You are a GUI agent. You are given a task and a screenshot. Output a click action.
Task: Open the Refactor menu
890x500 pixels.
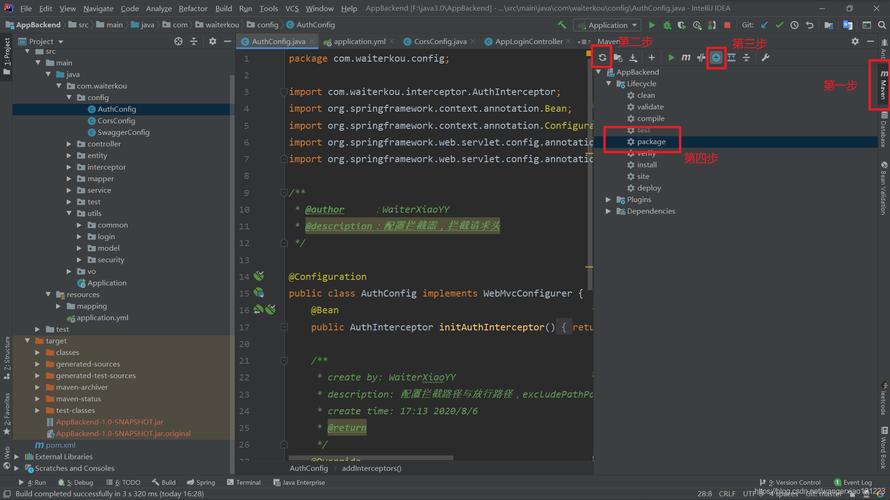pos(193,9)
